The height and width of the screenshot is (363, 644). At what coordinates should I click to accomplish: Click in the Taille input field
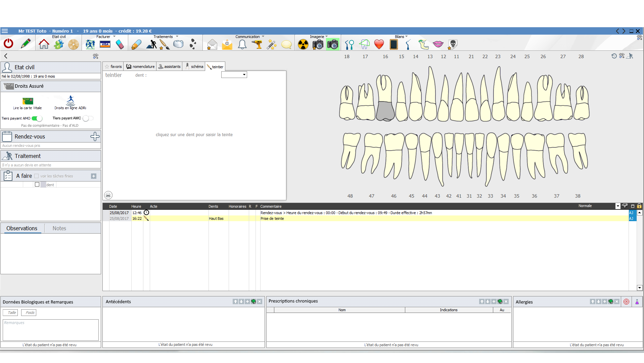[11, 313]
